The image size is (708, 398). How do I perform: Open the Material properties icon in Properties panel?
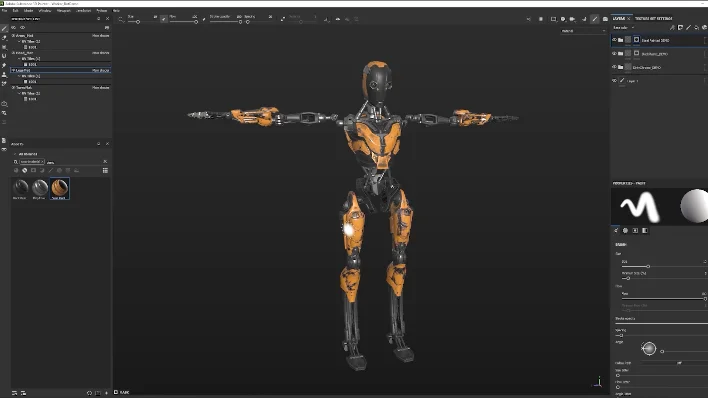(645, 230)
